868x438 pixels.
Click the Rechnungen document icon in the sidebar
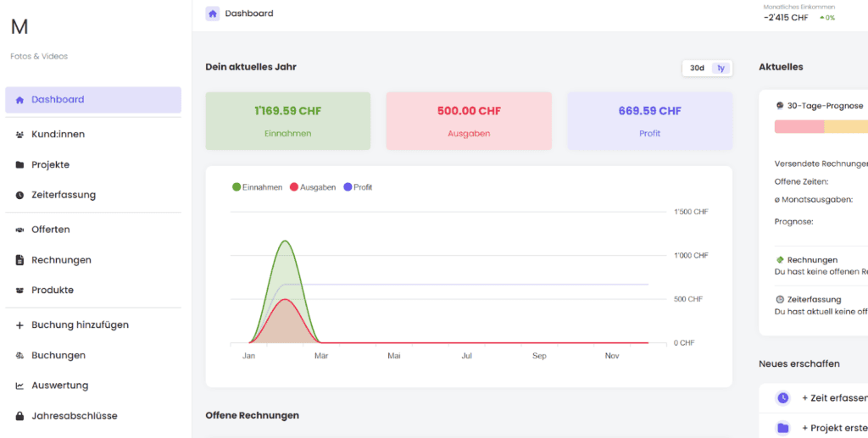coord(19,260)
